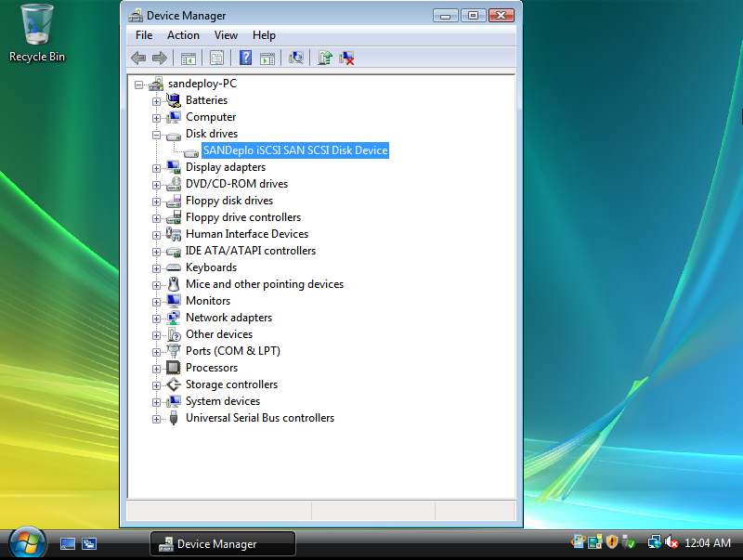Select the Universal Serial Bus controllers icon
Screen dimensions: 743x560
(174, 418)
